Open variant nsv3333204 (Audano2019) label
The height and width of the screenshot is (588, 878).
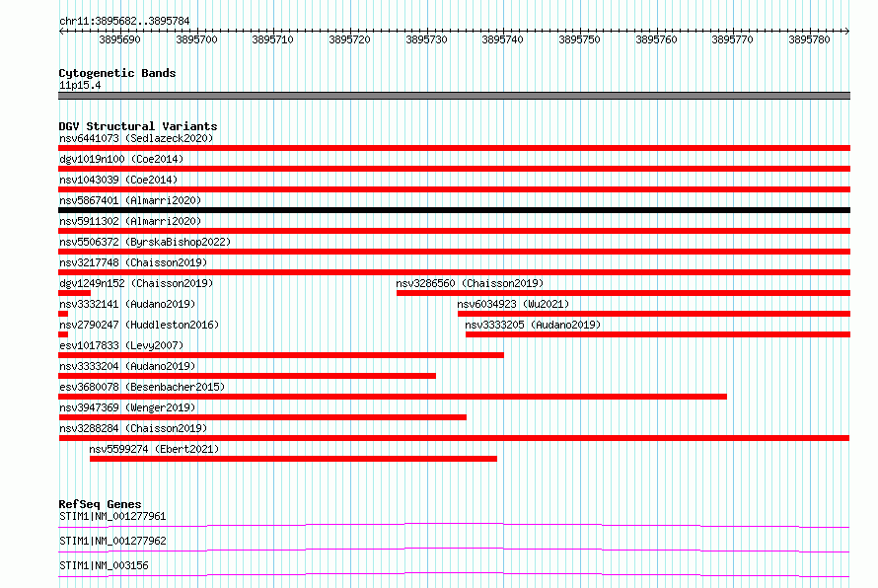click(x=127, y=366)
